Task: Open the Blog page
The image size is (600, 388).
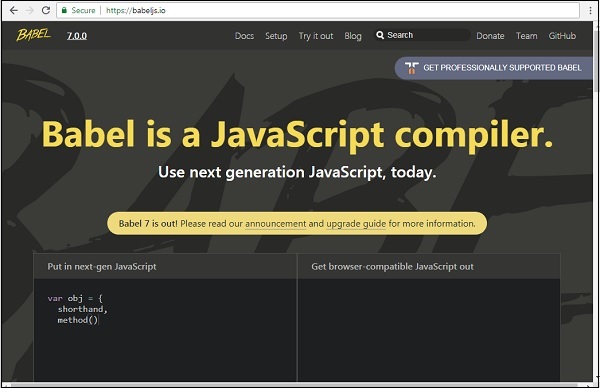Action: pyautogui.click(x=352, y=36)
